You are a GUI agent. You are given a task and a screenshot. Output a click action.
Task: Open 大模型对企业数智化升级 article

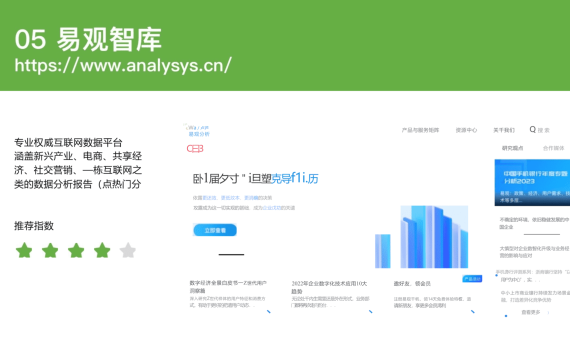(534, 252)
